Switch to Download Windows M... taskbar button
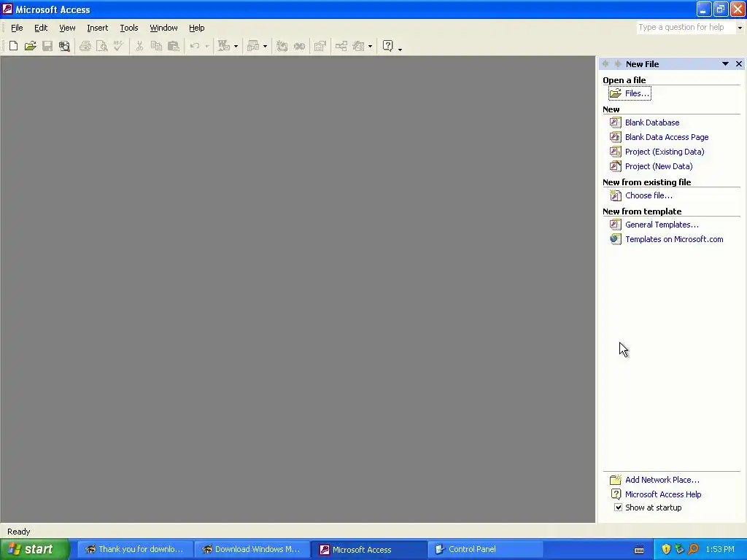The width and height of the screenshot is (747, 560). (x=252, y=549)
